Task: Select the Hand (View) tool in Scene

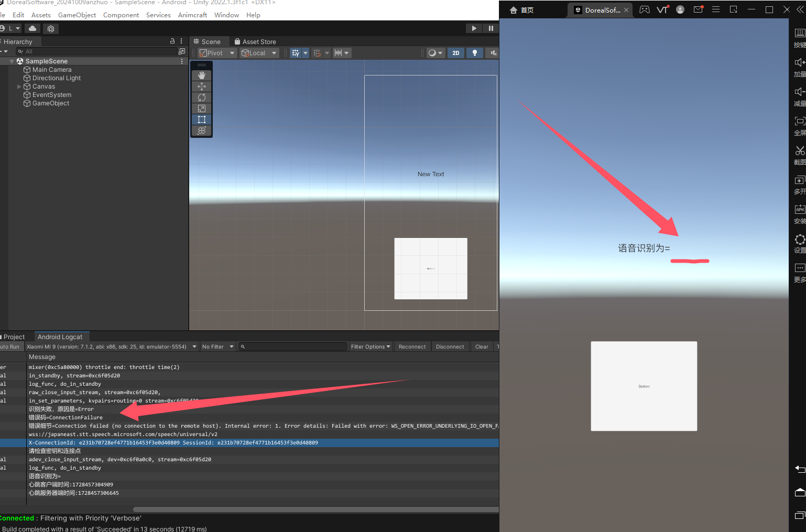Action: (202, 75)
